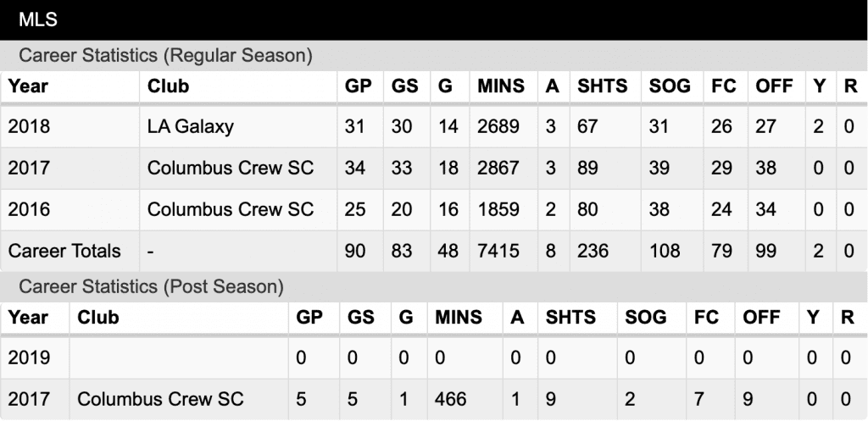Click the post season FC column header

[706, 317]
